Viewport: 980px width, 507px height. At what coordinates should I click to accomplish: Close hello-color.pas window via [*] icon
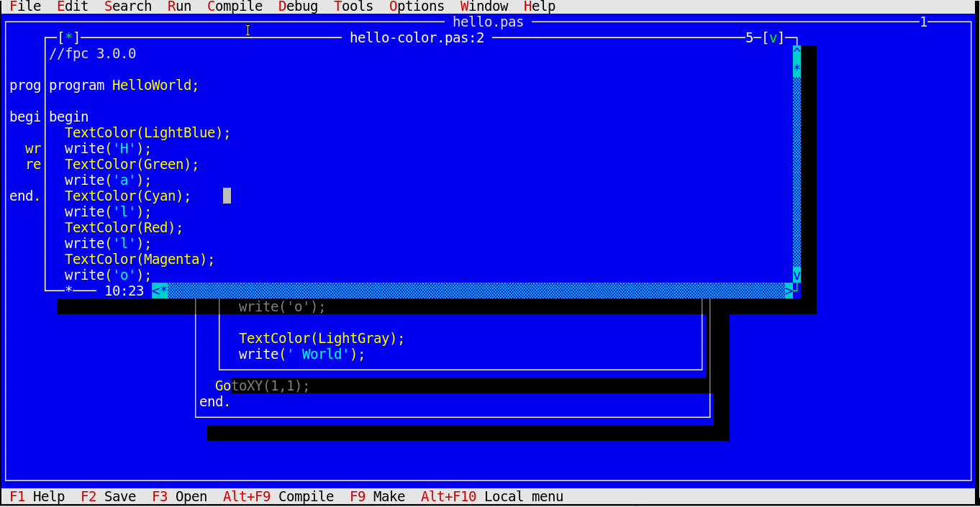click(69, 37)
